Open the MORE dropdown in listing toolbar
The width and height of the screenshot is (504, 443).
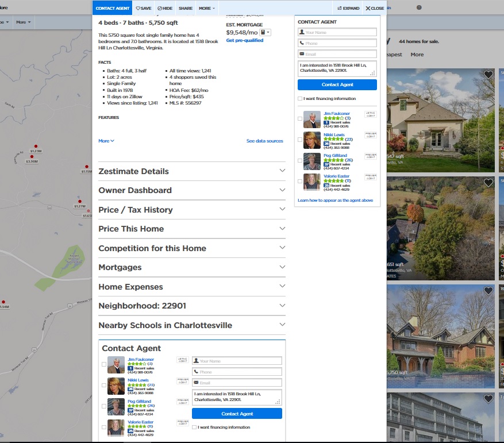coord(207,9)
